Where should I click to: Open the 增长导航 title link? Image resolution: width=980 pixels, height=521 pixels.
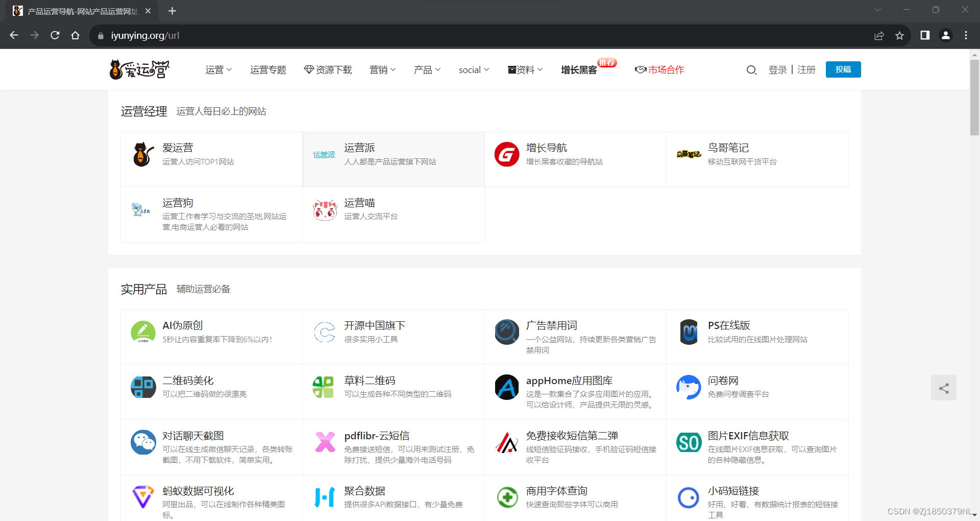547,148
